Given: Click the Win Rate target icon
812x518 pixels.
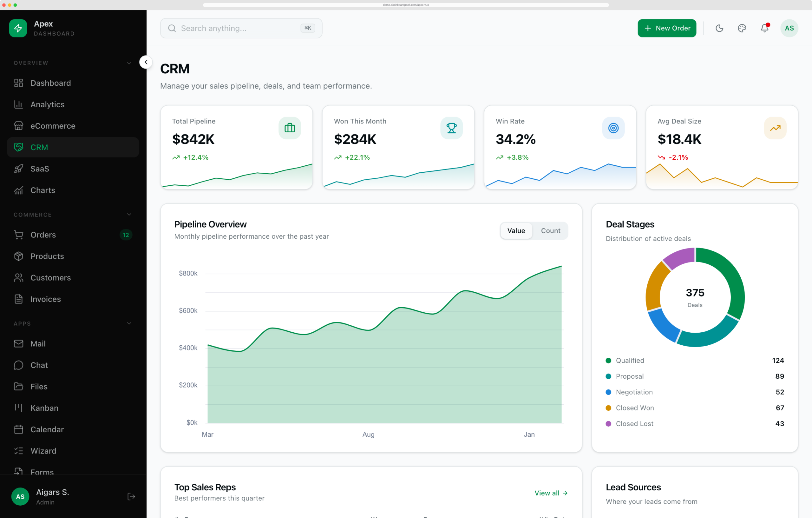Looking at the screenshot, I should (x=613, y=128).
